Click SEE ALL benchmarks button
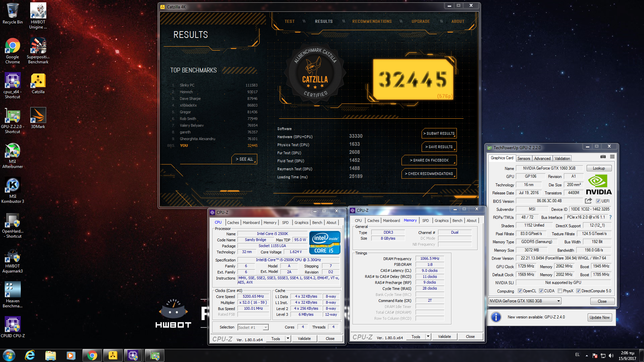Screen dimensions: 644x362 [x=244, y=159]
